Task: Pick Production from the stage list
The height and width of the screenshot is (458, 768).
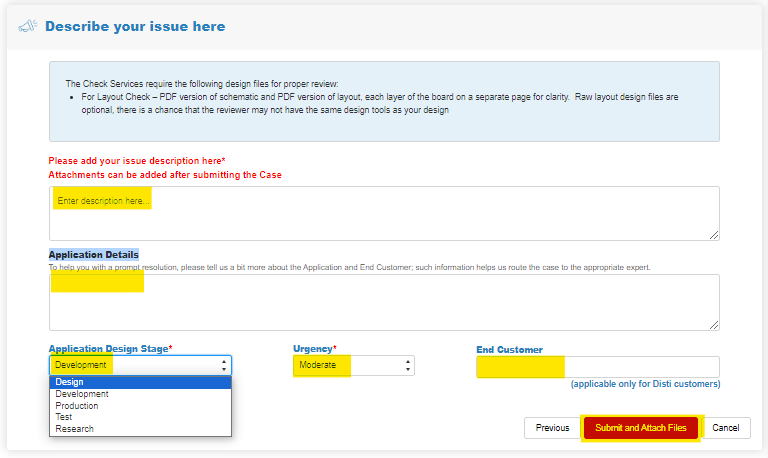Action: [141, 406]
